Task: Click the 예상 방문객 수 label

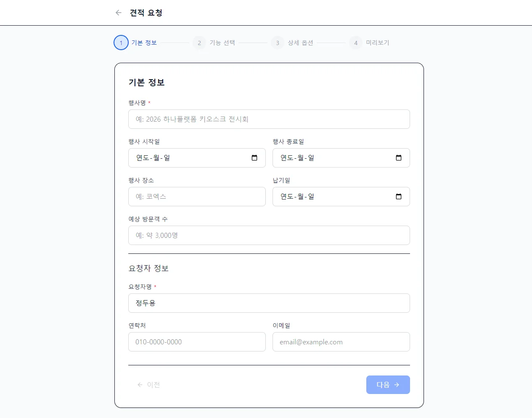Action: (x=148, y=219)
